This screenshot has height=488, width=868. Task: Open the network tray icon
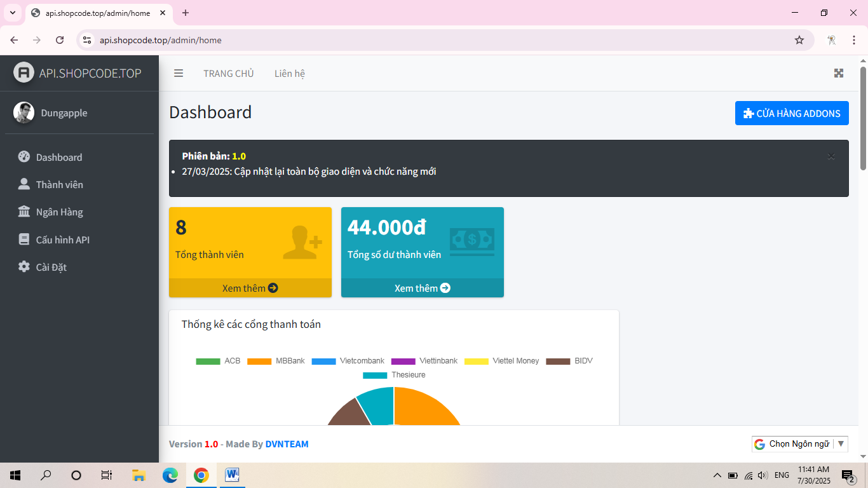[x=749, y=475]
